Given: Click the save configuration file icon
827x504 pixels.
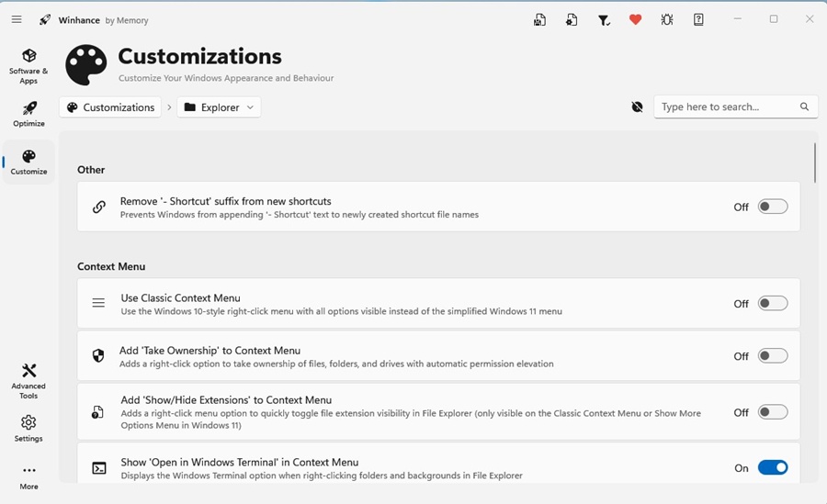Looking at the screenshot, I should coord(540,19).
